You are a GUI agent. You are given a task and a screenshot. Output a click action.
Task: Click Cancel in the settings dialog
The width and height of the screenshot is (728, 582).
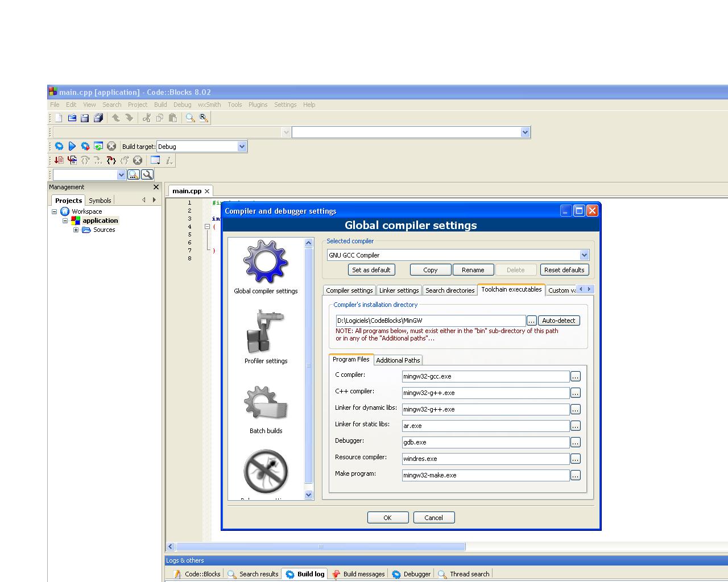coord(433,518)
